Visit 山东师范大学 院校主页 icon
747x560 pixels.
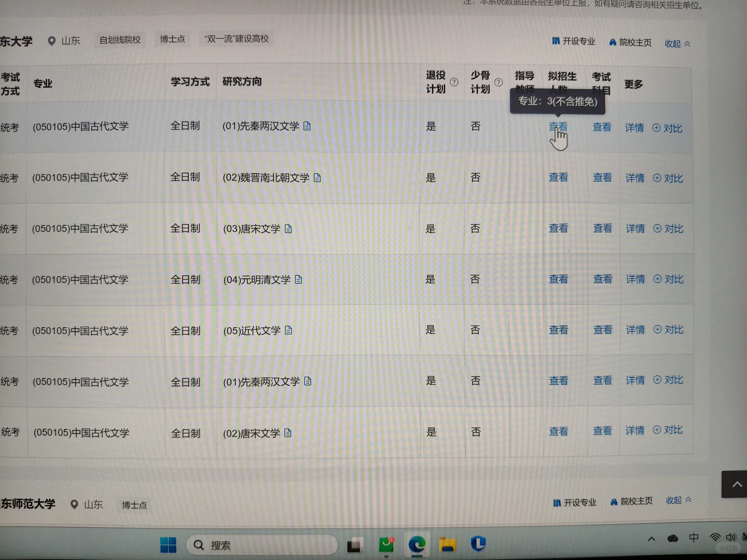[x=614, y=501]
